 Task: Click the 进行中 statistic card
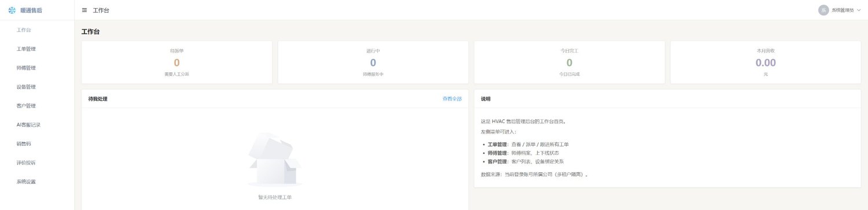[373, 62]
